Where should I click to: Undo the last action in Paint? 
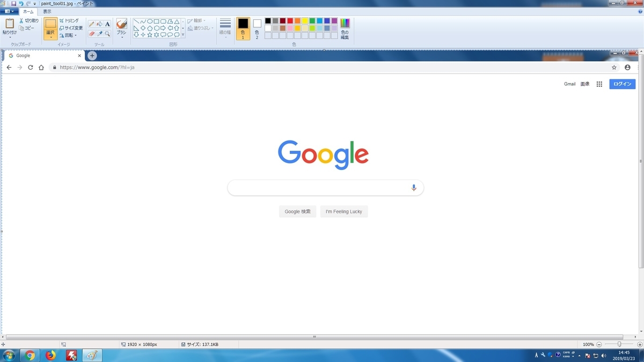click(21, 3)
